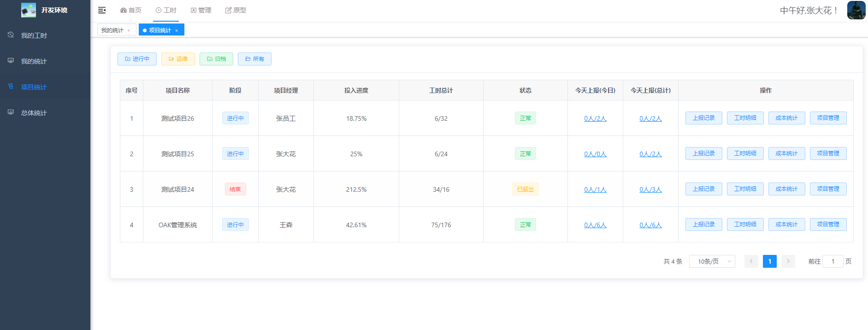Click the next page arrow
The image size is (868, 330).
click(x=788, y=261)
